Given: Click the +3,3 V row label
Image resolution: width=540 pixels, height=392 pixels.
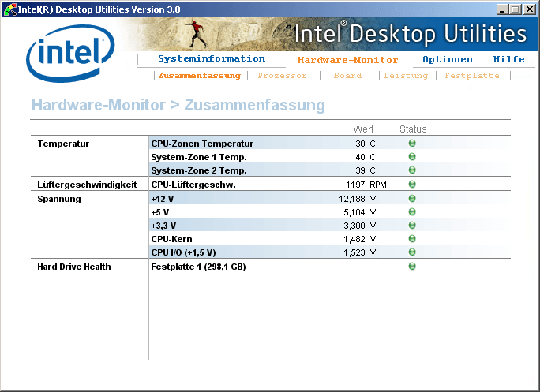Looking at the screenshot, I should (163, 226).
